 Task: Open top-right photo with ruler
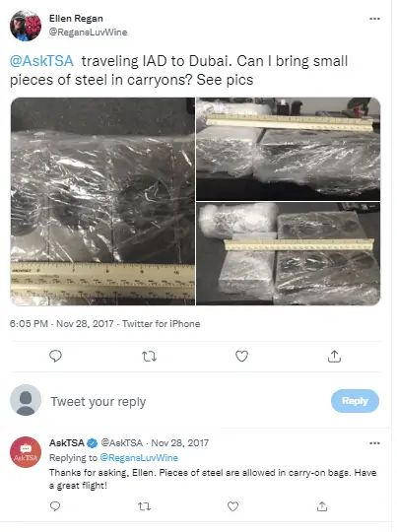[x=289, y=149]
